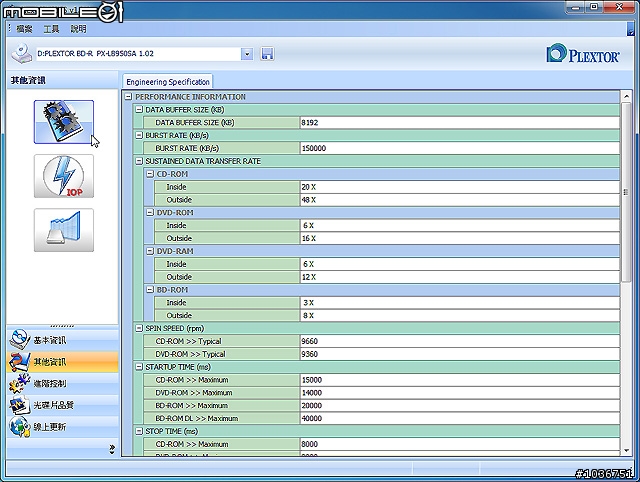Image resolution: width=640 pixels, height=482 pixels.
Task: Collapse the SPIN SPEED (rpm) group
Action: pos(139,328)
